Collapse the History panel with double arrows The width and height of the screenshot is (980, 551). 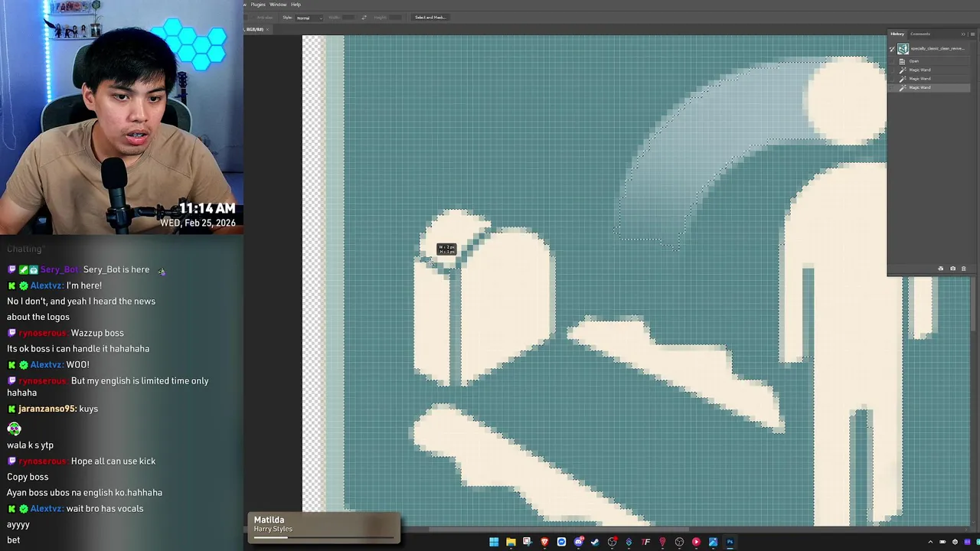pos(963,34)
